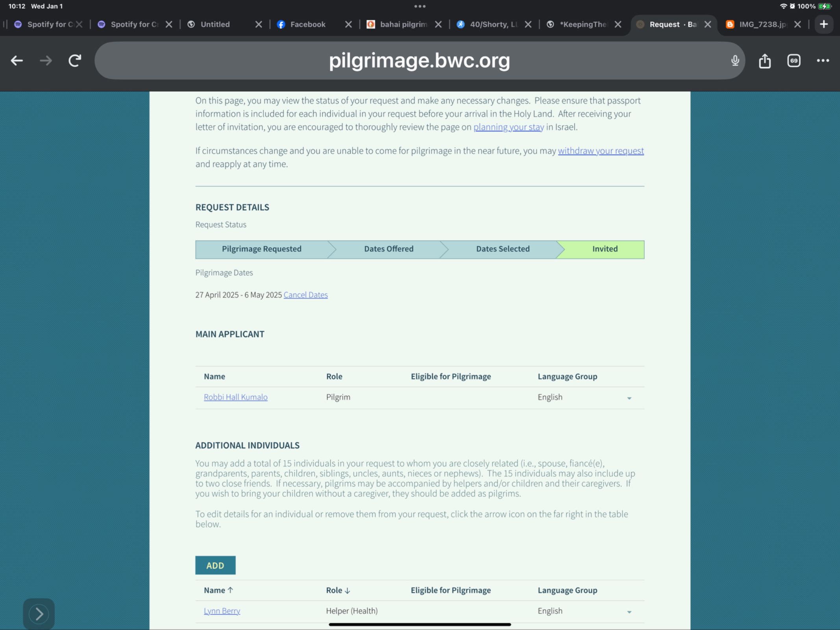Open the tab switcher showing 69 tabs

coord(794,61)
